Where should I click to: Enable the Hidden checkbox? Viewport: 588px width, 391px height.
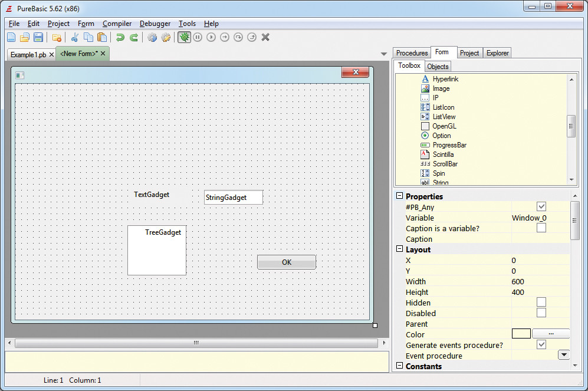coord(541,303)
